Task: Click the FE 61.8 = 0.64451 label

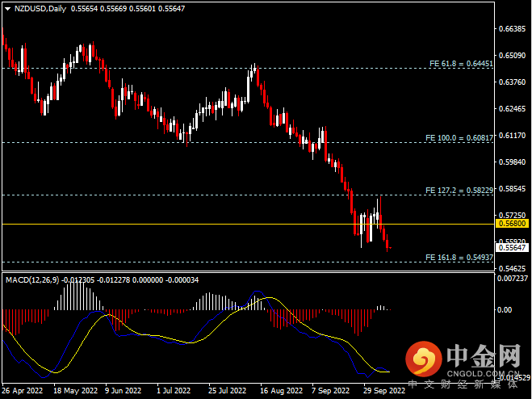Action: (x=461, y=64)
